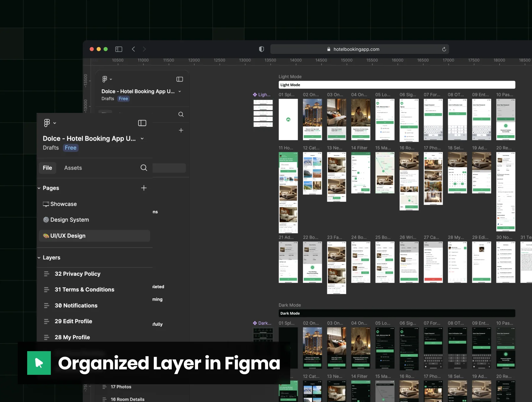
Task: Select the Light Mode 12 Cat... frame thumbnail
Action: click(x=312, y=174)
